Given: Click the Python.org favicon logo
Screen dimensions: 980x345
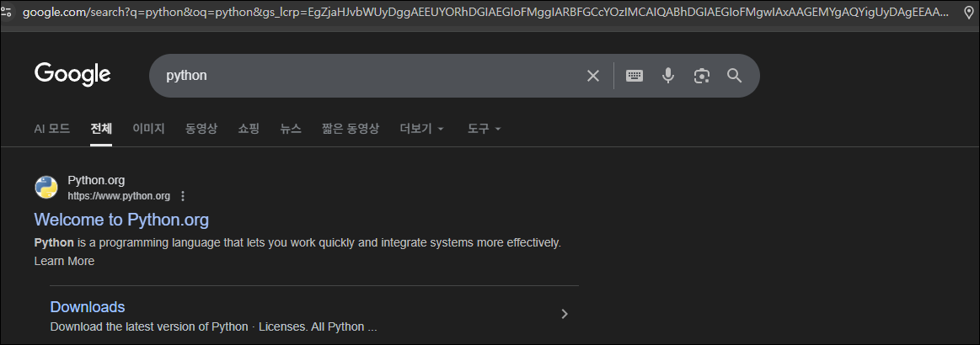Looking at the screenshot, I should tap(46, 187).
